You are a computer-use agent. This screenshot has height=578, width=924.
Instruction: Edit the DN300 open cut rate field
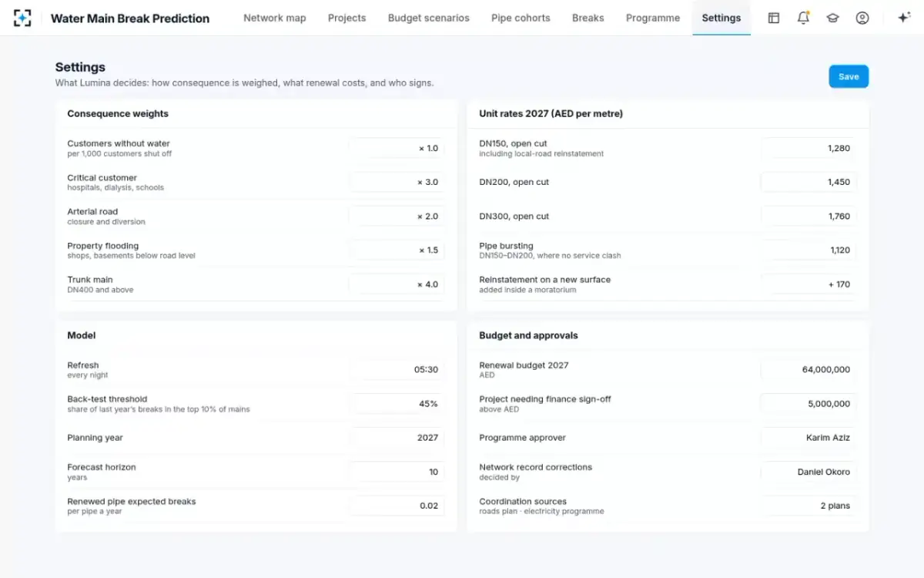point(808,216)
